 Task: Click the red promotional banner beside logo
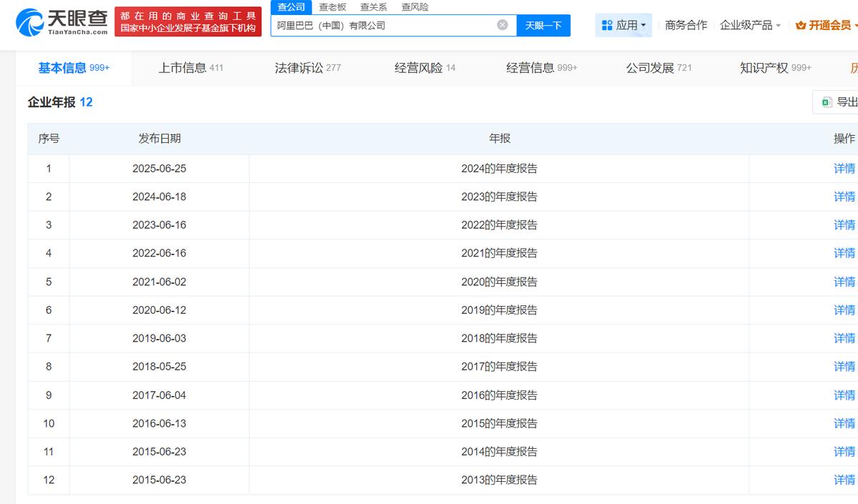(188, 21)
